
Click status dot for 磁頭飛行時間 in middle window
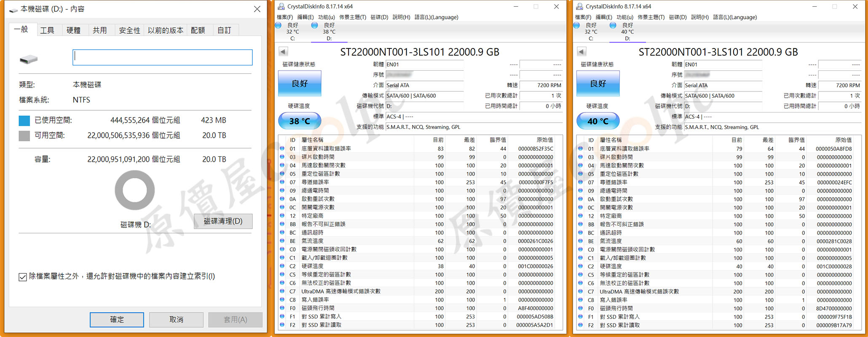coord(282,308)
